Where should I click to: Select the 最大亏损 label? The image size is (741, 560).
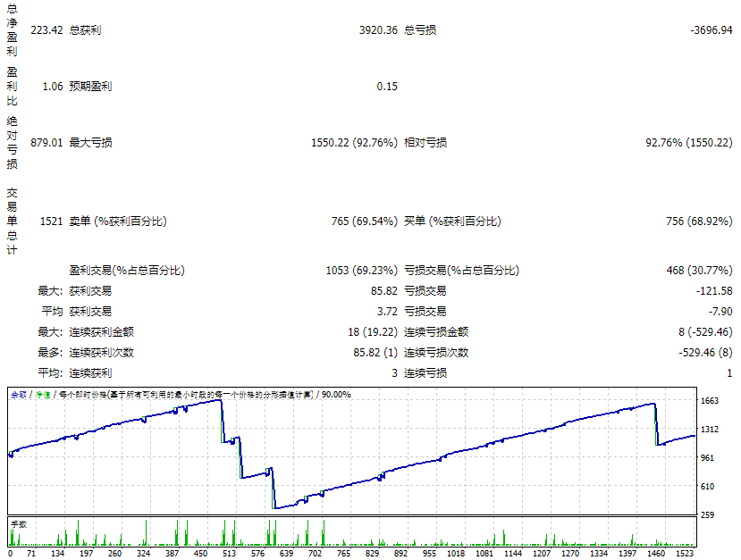[x=91, y=143]
